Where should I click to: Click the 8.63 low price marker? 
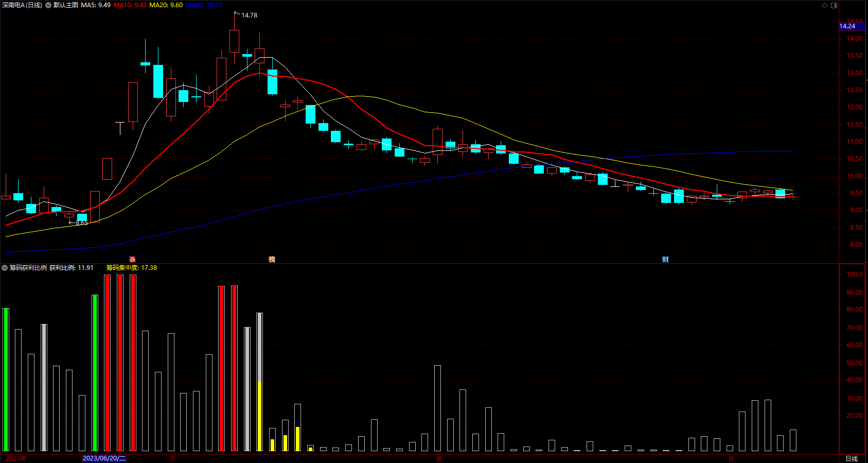point(81,223)
